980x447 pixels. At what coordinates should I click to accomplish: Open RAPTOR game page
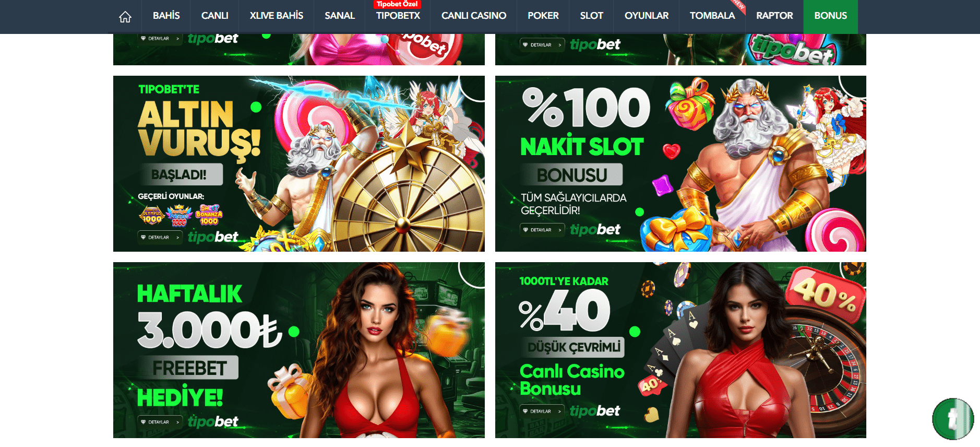pyautogui.click(x=774, y=16)
